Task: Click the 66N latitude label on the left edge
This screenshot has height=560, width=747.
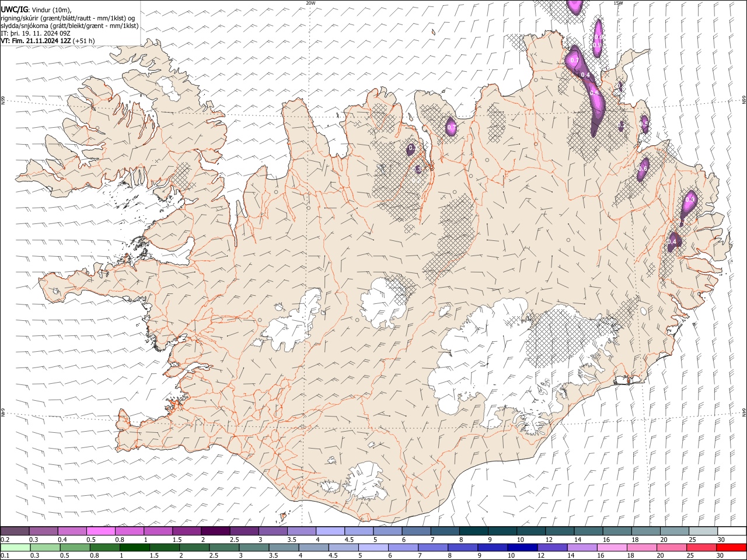Action: (3, 101)
